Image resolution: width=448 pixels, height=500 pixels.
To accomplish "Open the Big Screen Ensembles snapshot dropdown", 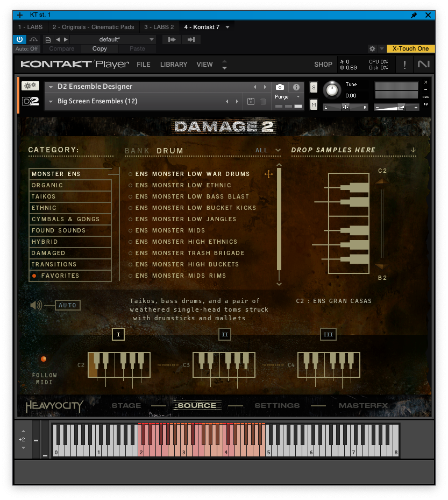I will (x=51, y=101).
